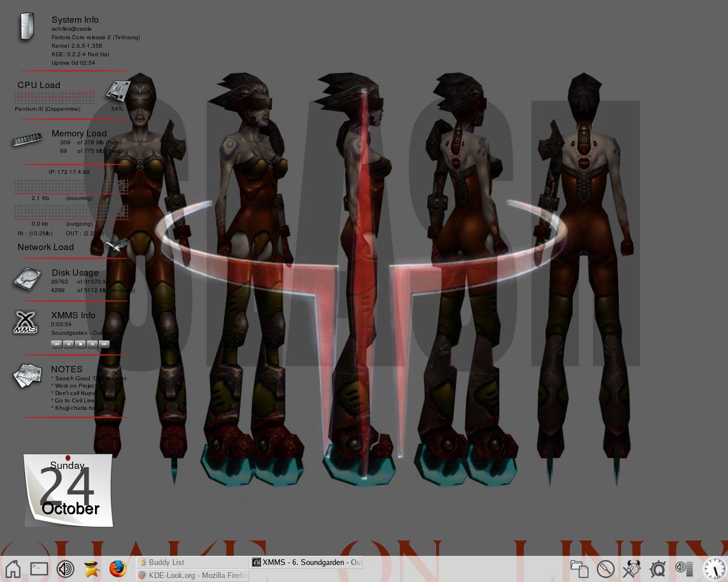
Task: Click the 'Pentium III (Coppermine)' label
Action: (x=48, y=109)
